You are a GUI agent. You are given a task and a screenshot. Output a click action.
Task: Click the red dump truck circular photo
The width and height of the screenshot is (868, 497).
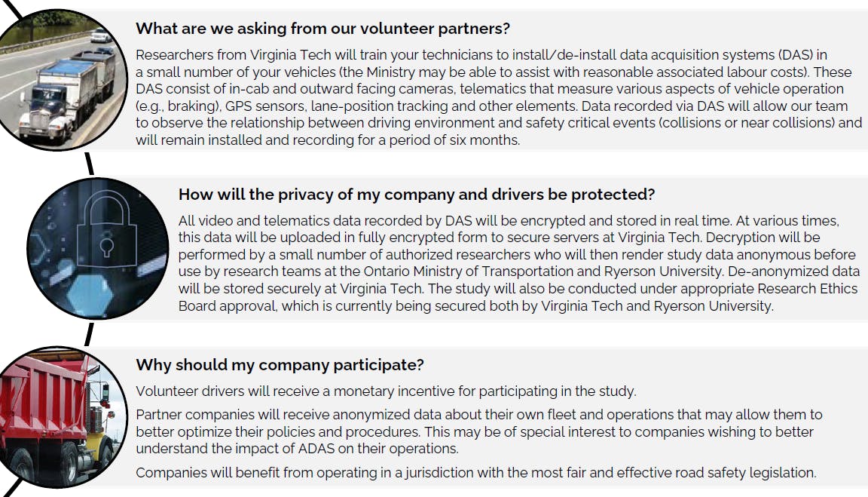[x=62, y=417]
